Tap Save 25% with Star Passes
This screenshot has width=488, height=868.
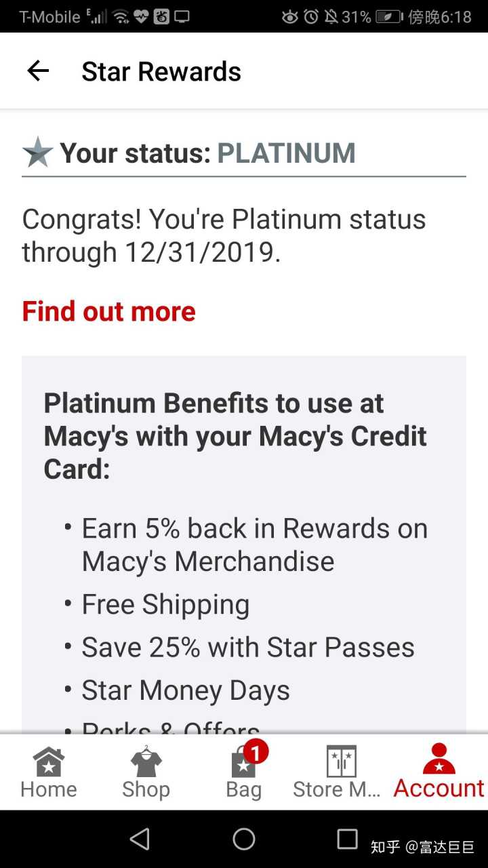tap(248, 648)
